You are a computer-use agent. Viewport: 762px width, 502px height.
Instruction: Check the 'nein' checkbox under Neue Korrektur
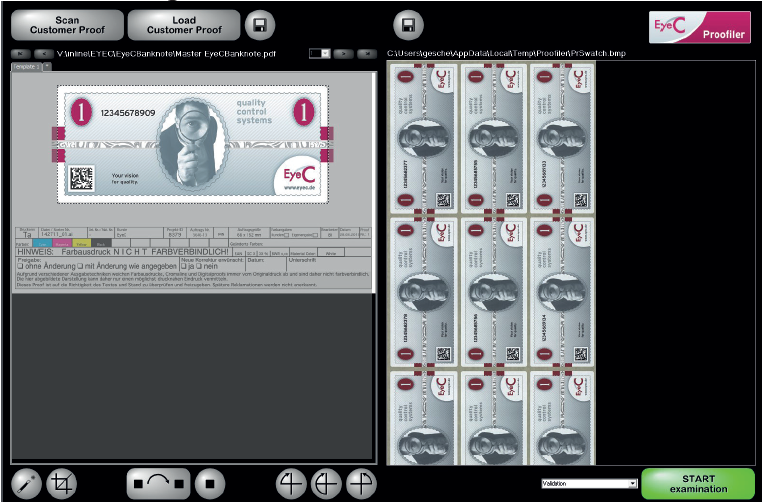(x=199, y=266)
